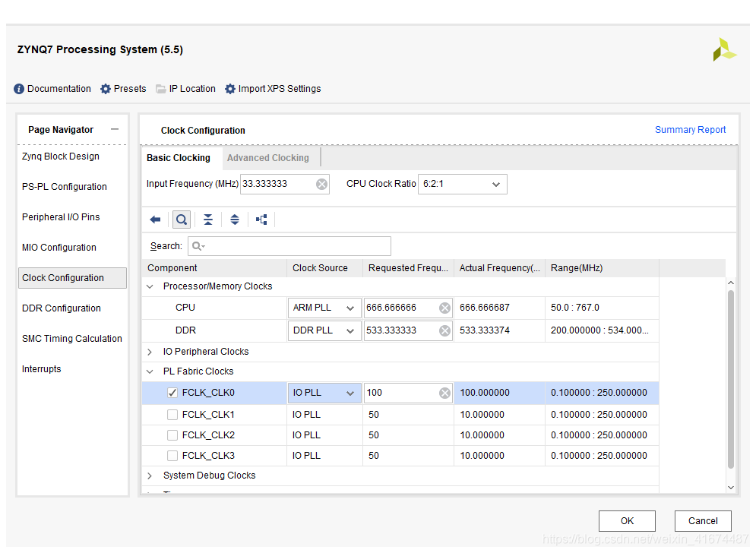Switch to the Advanced Clocking tab

268,158
